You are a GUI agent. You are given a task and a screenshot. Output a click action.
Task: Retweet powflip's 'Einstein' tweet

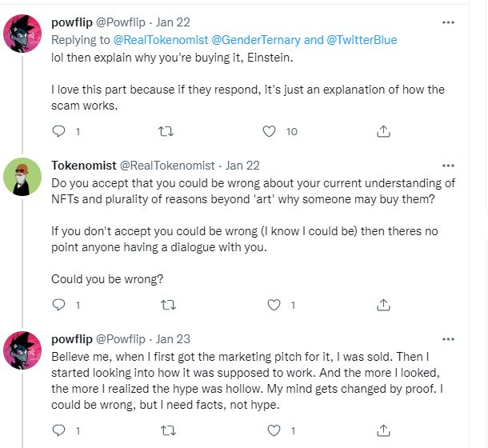coord(167,130)
